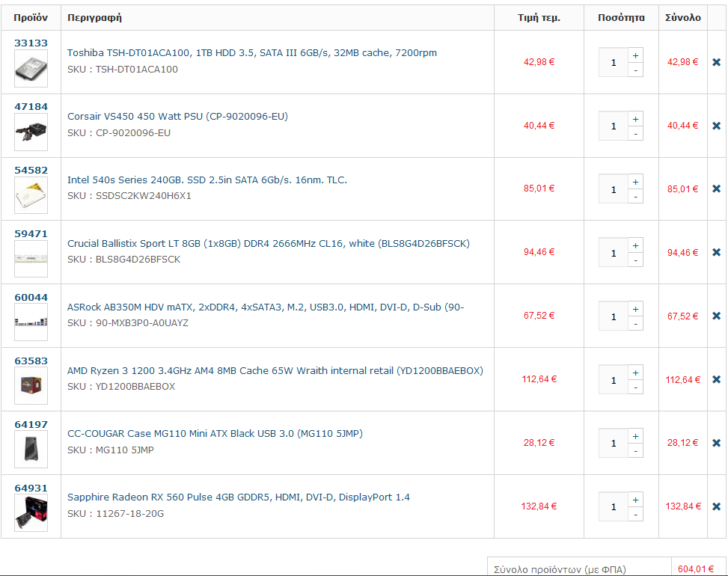Viewport: 728px width, 576px height.
Task: Select the 604,01 € products total
Action: (696, 569)
